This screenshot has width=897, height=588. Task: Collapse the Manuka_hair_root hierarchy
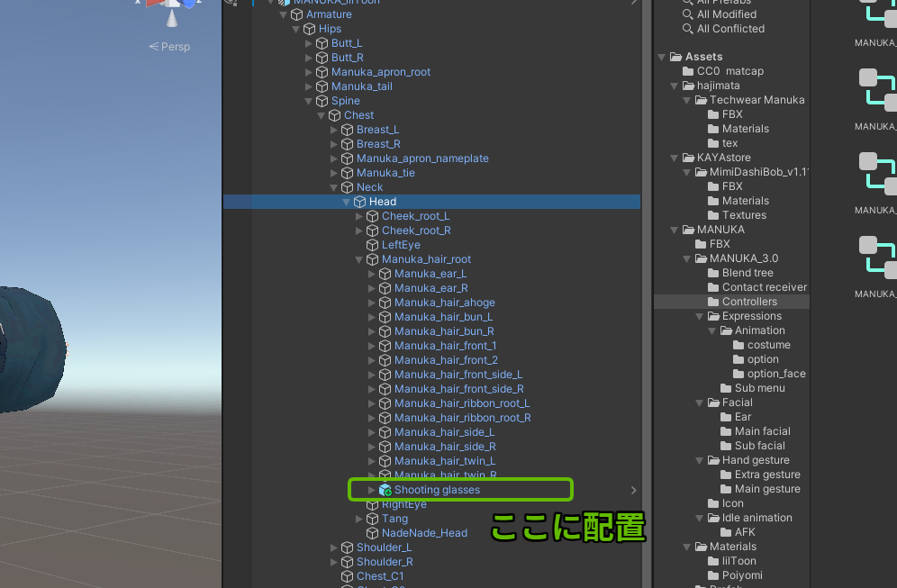[359, 259]
